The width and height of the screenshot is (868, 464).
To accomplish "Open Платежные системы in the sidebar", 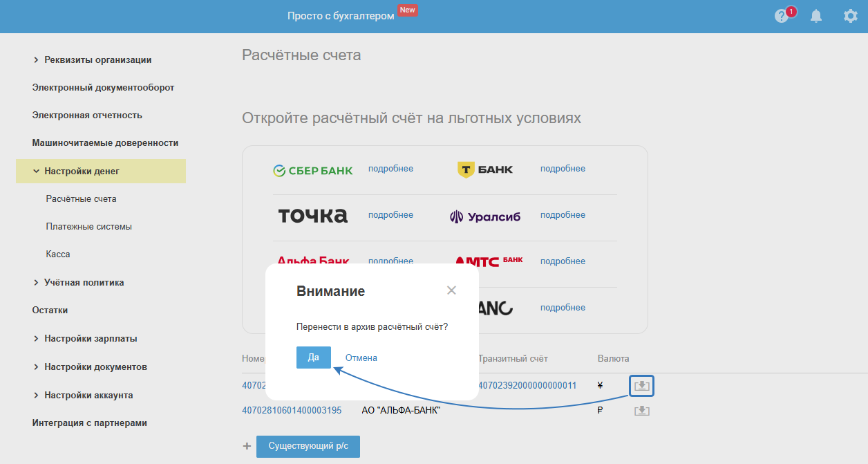I will (x=88, y=226).
